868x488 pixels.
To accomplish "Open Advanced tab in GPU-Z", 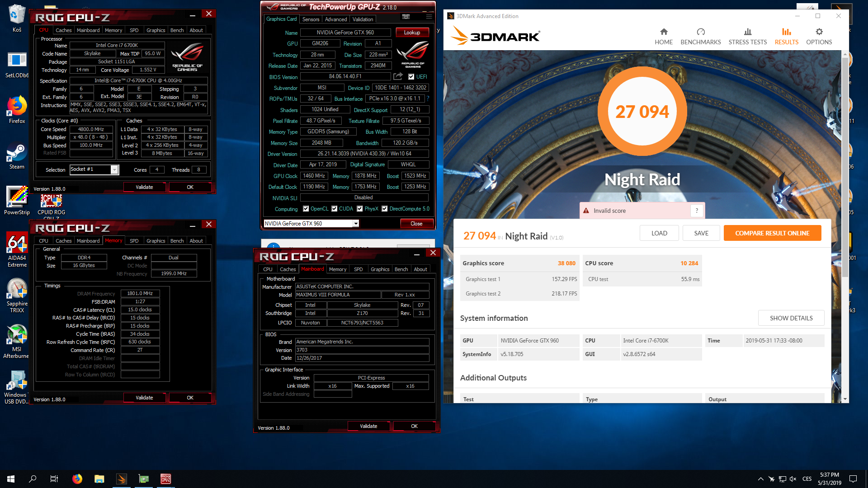I will click(336, 19).
